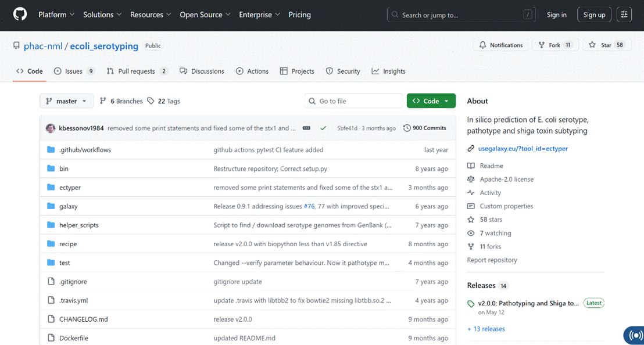The width and height of the screenshot is (644, 345).
Task: Open the 22 Tags link
Action: tap(164, 101)
